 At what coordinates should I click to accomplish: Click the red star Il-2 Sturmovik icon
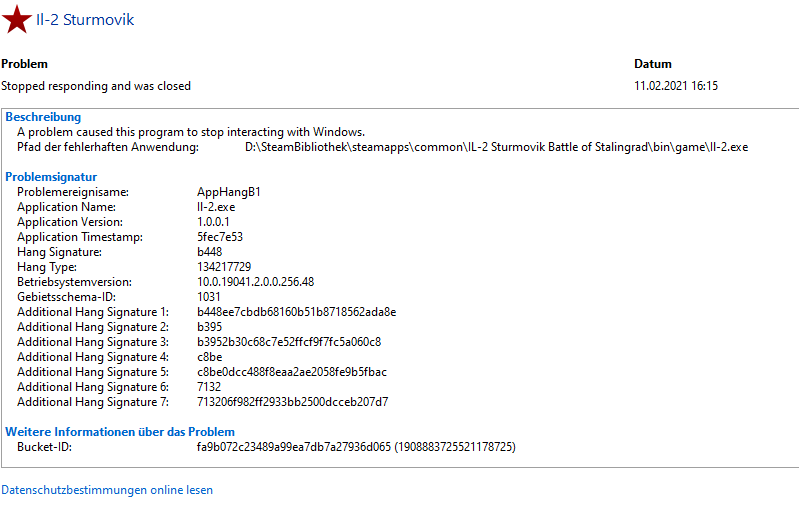17,19
